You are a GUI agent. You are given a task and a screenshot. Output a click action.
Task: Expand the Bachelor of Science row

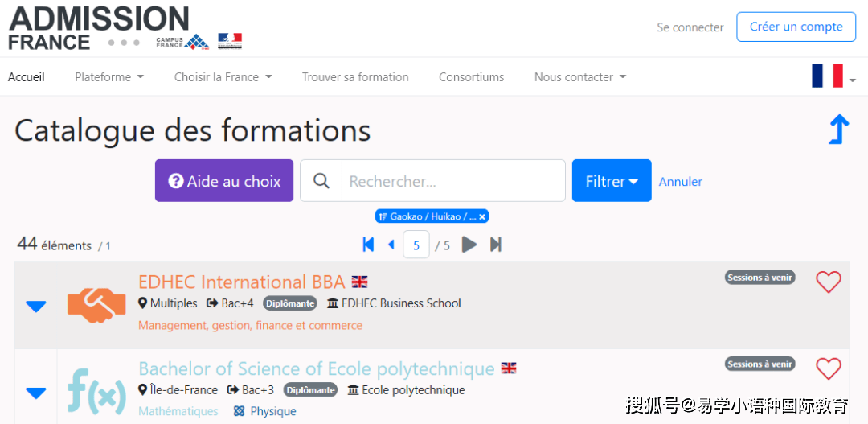[x=36, y=393]
